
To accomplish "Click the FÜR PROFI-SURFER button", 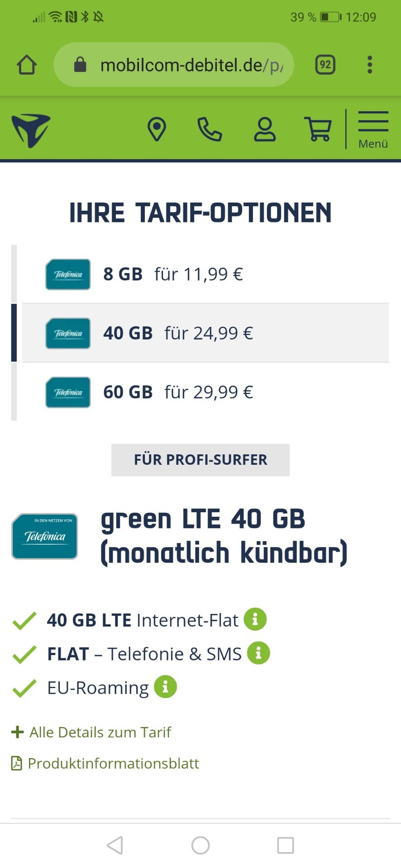I will 200,460.
